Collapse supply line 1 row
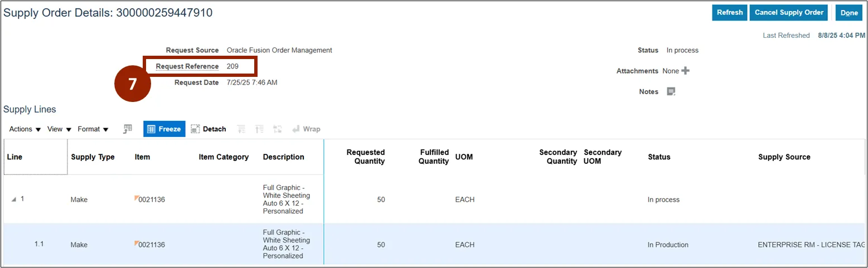868x268 pixels. pos(14,199)
